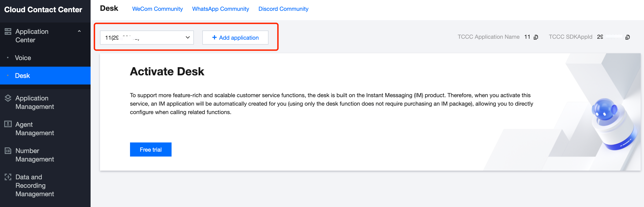Image resolution: width=644 pixels, height=207 pixels.
Task: Open the application selector dropdown
Action: click(146, 38)
